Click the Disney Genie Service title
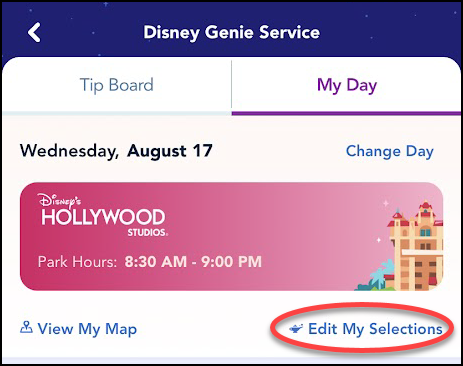 point(232,33)
